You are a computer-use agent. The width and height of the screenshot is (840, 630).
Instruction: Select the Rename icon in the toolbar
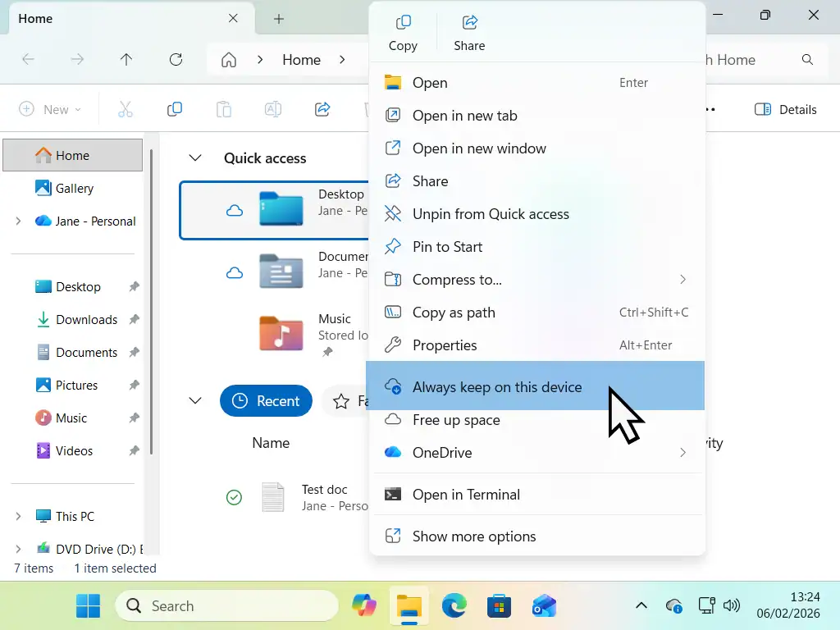click(x=272, y=108)
